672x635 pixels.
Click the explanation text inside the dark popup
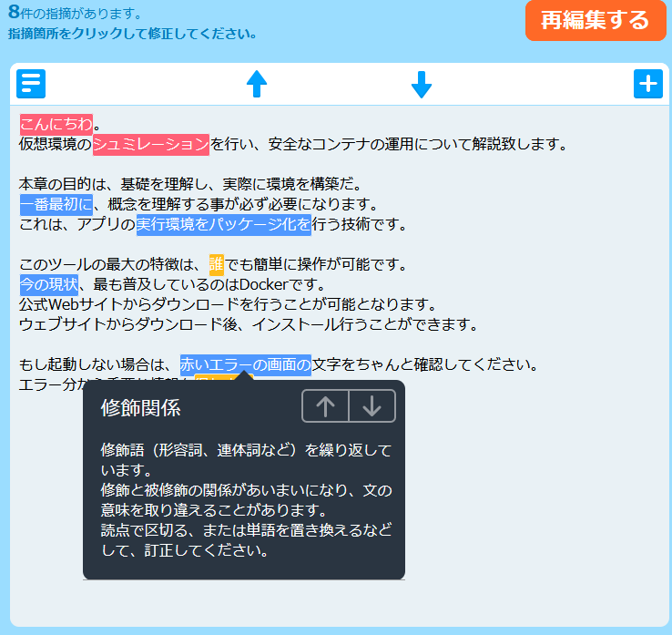click(246, 500)
